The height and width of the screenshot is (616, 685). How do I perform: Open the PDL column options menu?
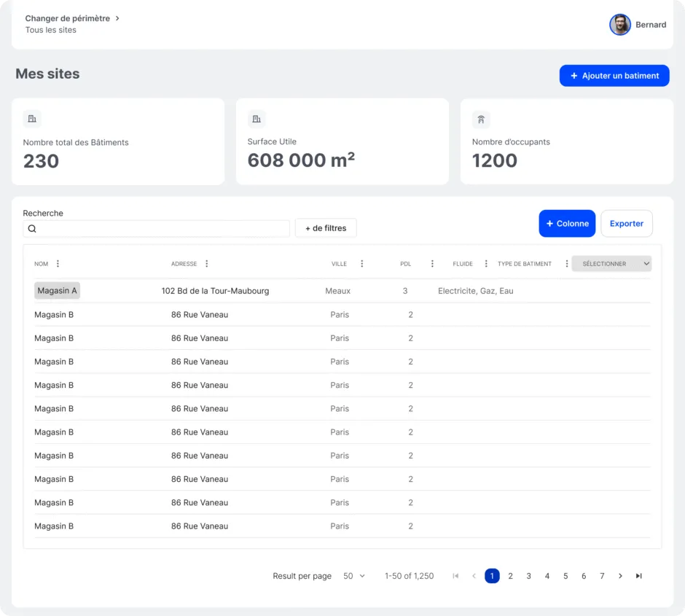point(432,264)
